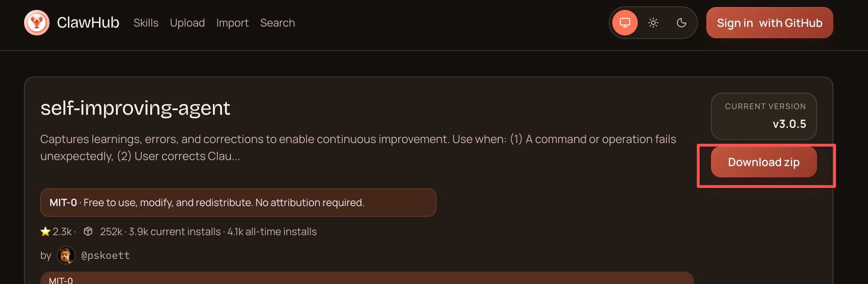The width and height of the screenshot is (868, 284).
Task: Sign in with GitHub
Action: tap(769, 23)
